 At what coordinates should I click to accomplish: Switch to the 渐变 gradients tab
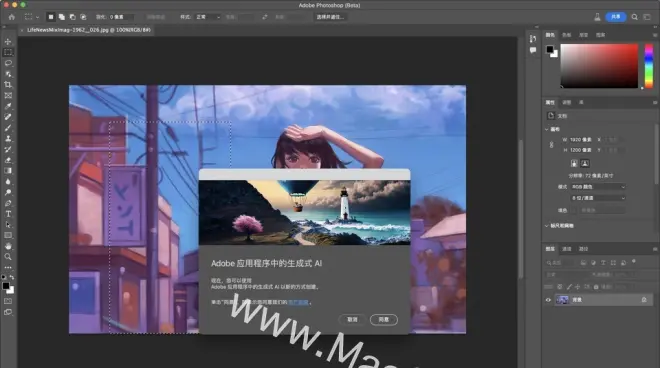(583, 35)
